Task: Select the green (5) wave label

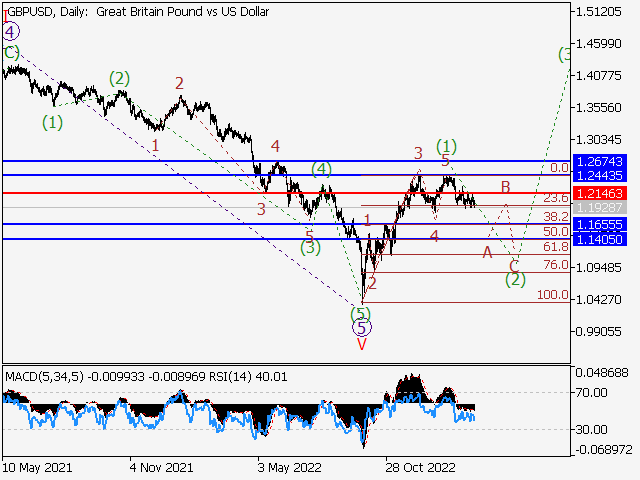Action: (361, 314)
